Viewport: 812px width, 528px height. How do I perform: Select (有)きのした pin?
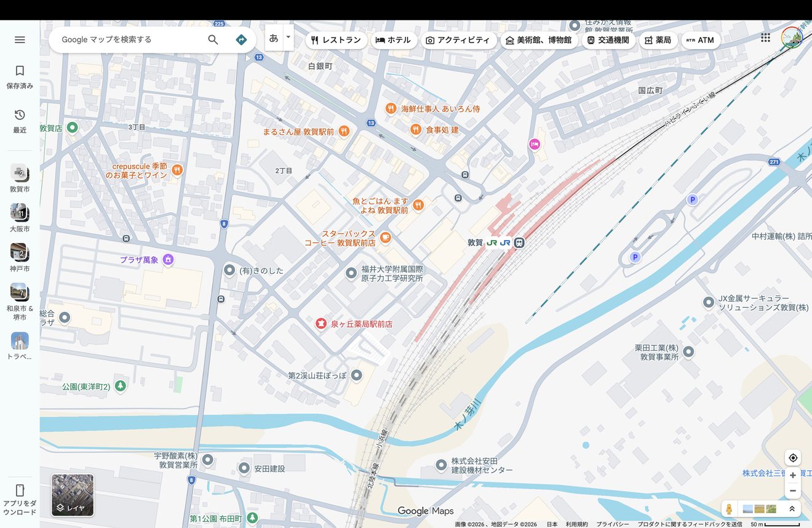click(x=229, y=270)
